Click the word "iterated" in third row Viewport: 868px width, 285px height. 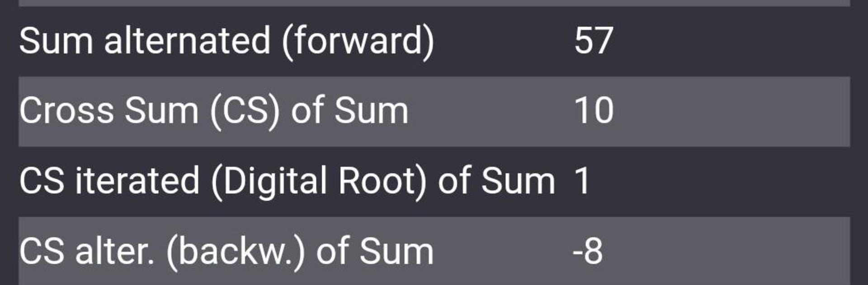coord(137,181)
